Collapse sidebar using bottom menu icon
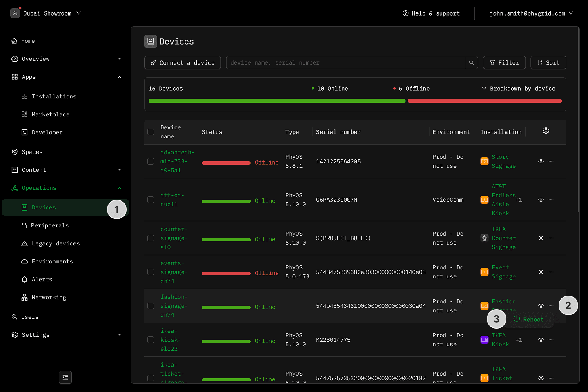Screen dimensions: 588x392 [x=65, y=377]
